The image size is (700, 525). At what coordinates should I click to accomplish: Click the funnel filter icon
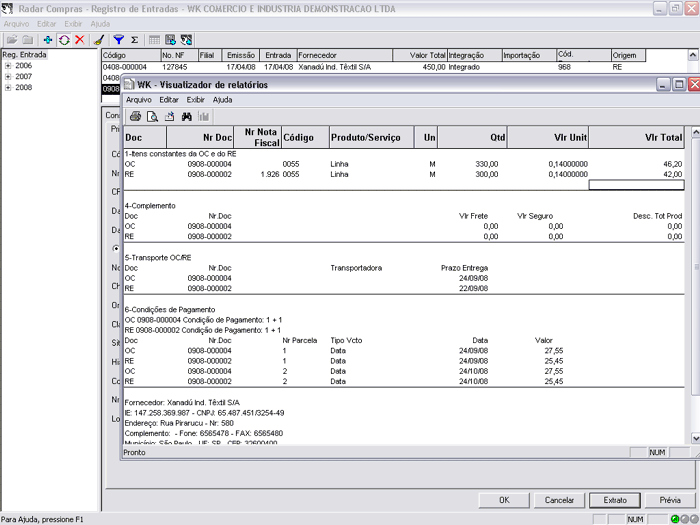coord(118,39)
